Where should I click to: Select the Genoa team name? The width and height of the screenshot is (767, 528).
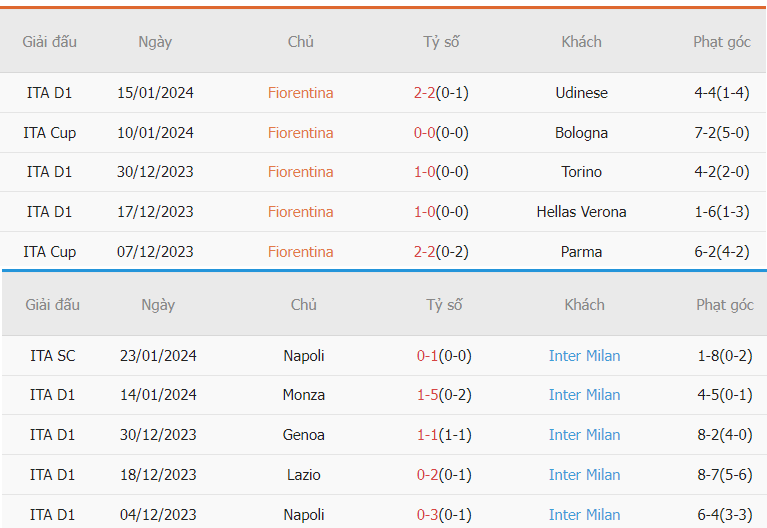pyautogui.click(x=304, y=435)
